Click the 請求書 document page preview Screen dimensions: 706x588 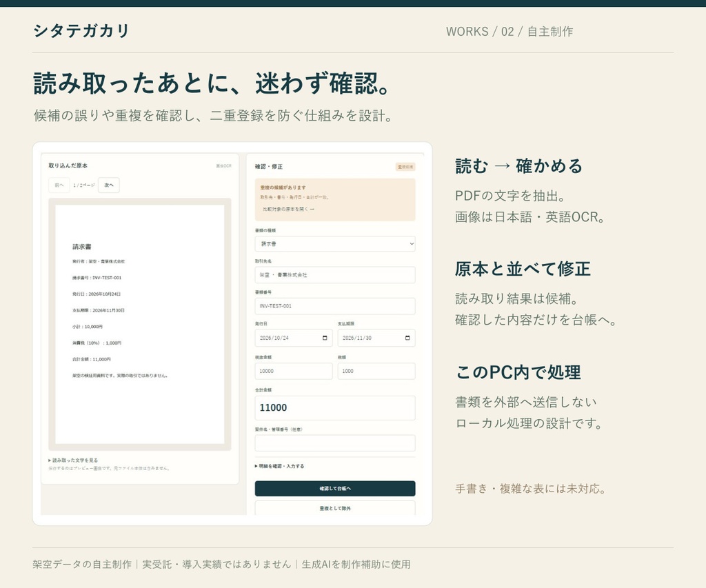coord(139,324)
